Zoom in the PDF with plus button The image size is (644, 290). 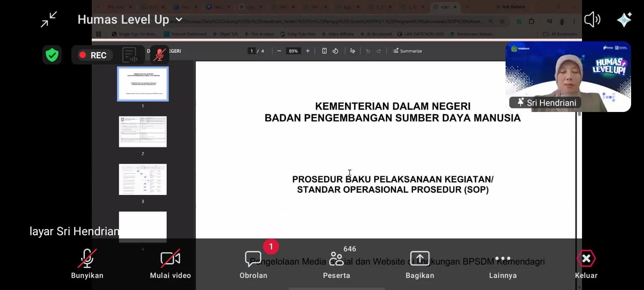(x=308, y=51)
